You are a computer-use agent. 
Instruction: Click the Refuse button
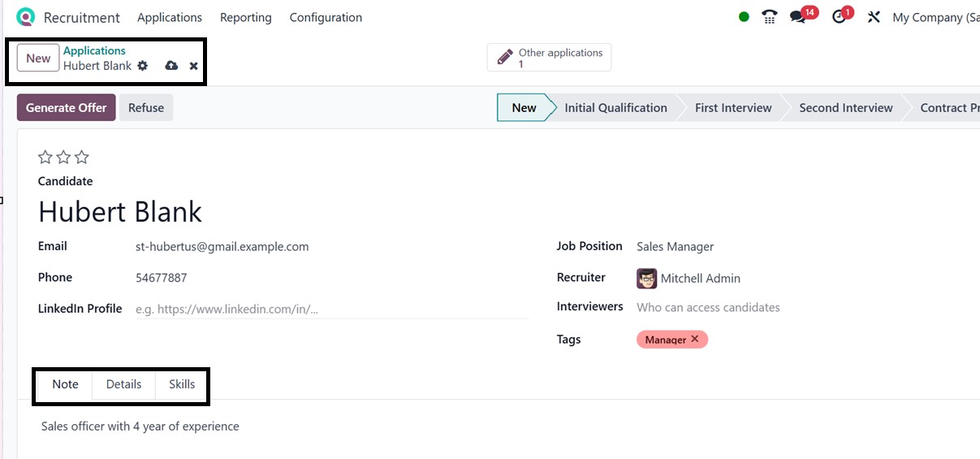(x=146, y=108)
